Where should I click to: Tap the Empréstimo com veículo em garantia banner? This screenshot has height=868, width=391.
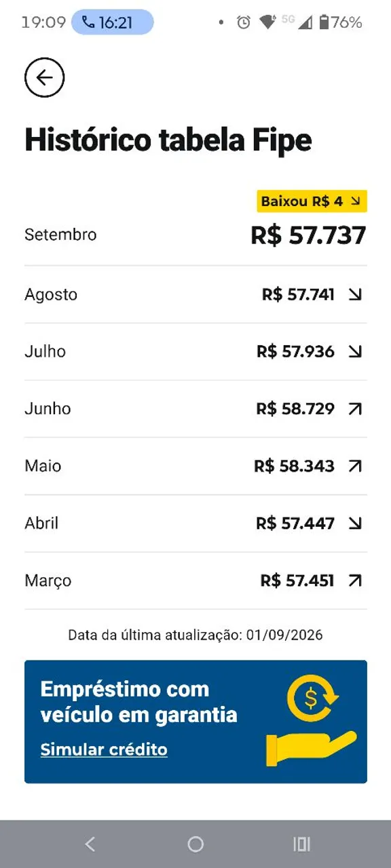pos(195,722)
